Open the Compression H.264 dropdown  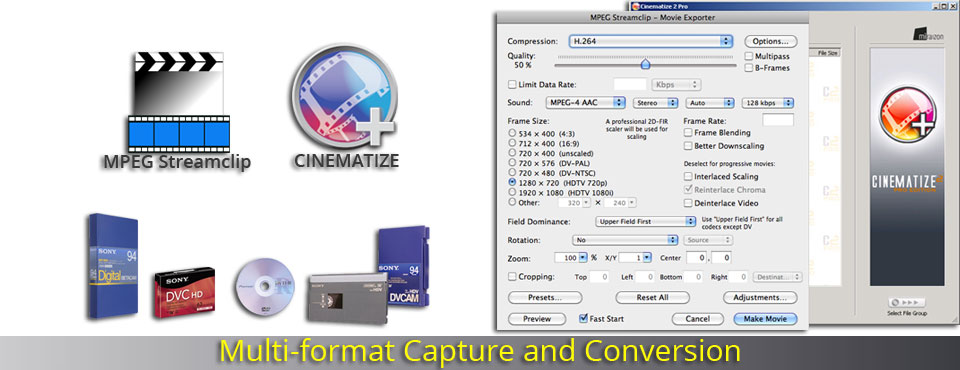650,41
